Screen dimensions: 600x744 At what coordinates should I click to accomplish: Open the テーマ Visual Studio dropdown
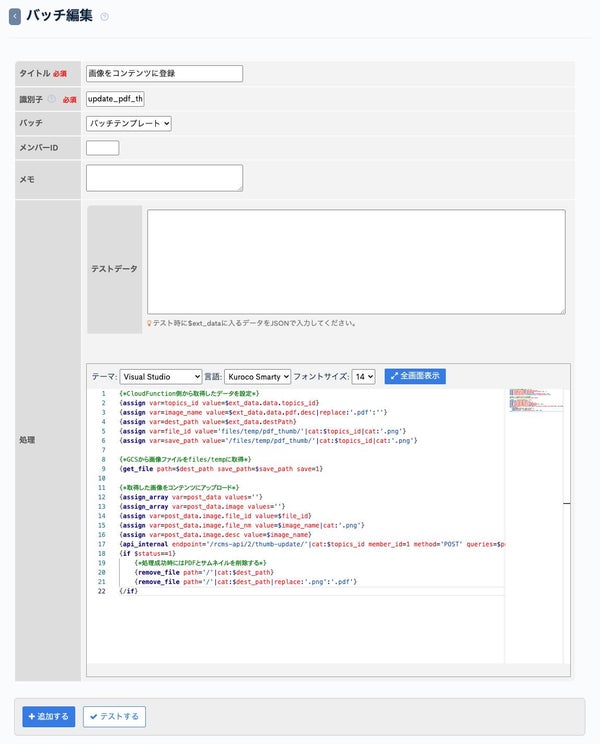click(161, 377)
